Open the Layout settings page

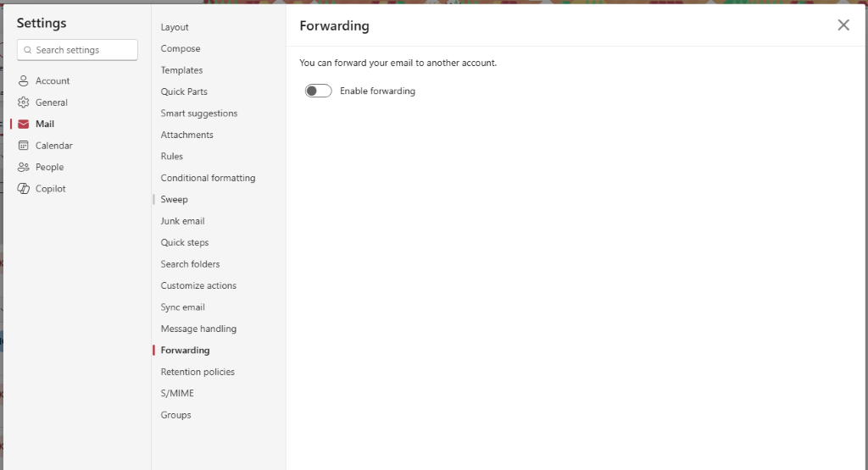pyautogui.click(x=175, y=27)
